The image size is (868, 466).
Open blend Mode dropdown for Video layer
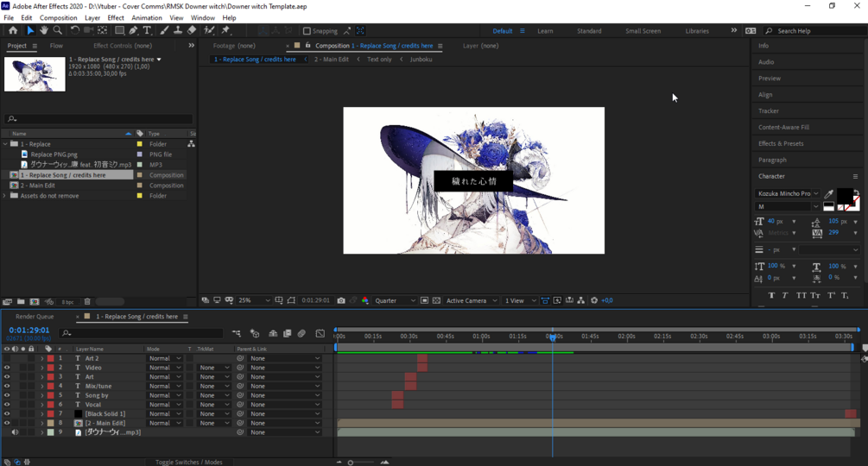[x=165, y=368]
